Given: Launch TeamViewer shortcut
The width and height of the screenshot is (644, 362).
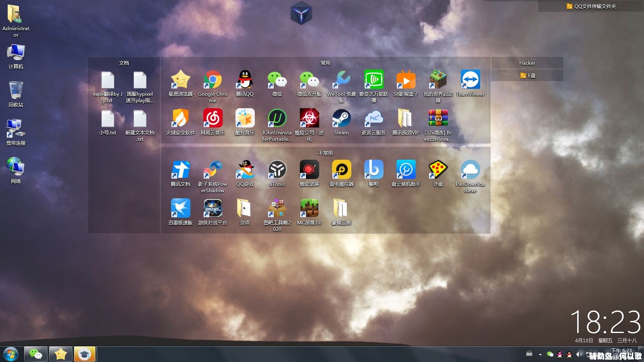Looking at the screenshot, I should click(470, 84).
